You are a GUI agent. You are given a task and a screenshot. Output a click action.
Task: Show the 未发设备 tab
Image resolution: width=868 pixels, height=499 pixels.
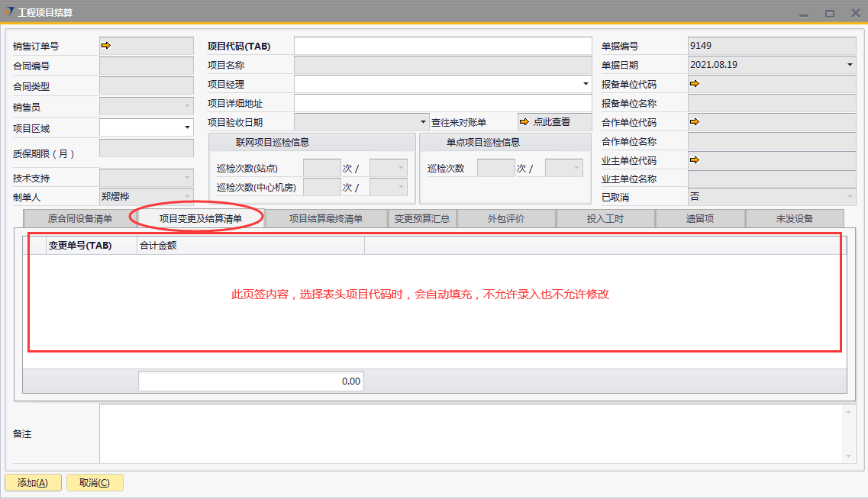point(794,219)
